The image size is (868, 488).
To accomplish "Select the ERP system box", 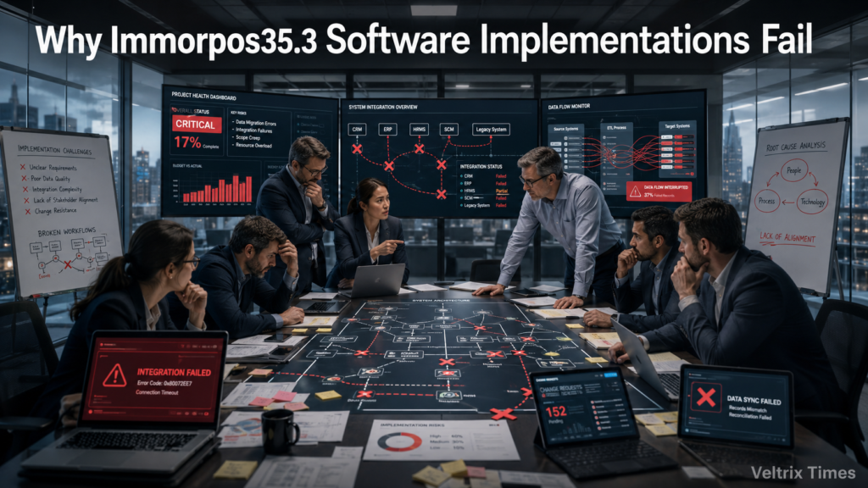I will (387, 130).
